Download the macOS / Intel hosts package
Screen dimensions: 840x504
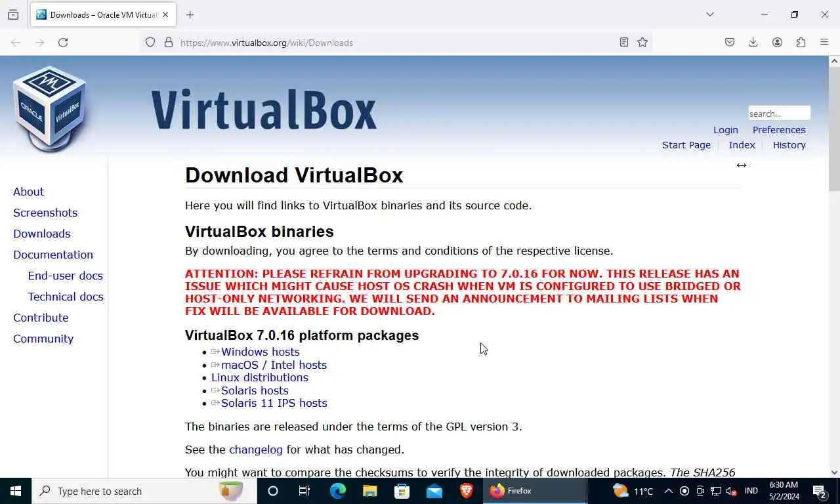click(x=274, y=365)
